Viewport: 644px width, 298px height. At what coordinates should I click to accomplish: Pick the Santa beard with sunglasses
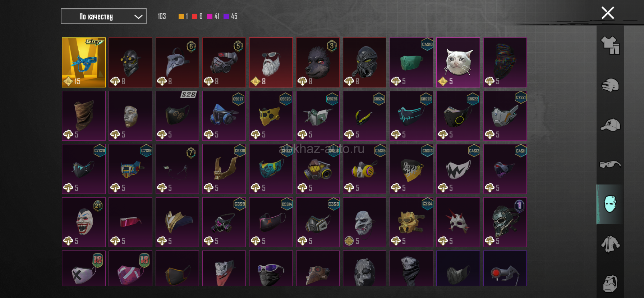[271, 62]
